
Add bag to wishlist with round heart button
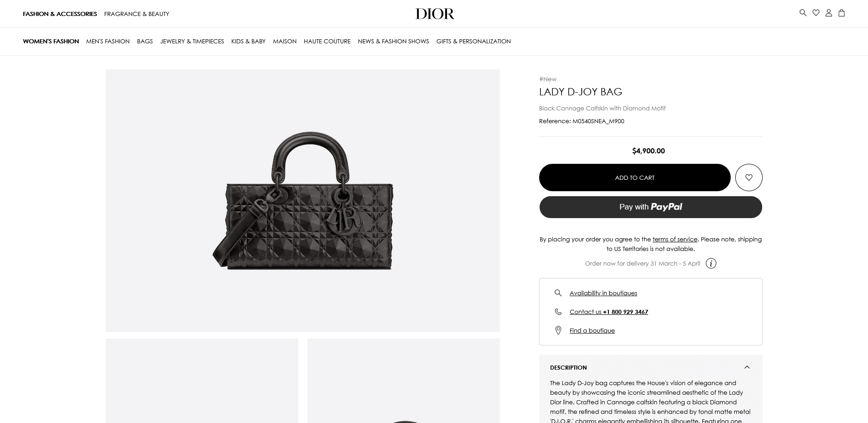pos(748,178)
